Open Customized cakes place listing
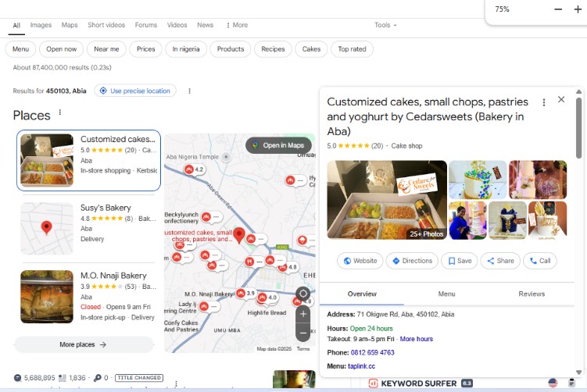Viewport: 587px width, 392px height. (x=89, y=160)
